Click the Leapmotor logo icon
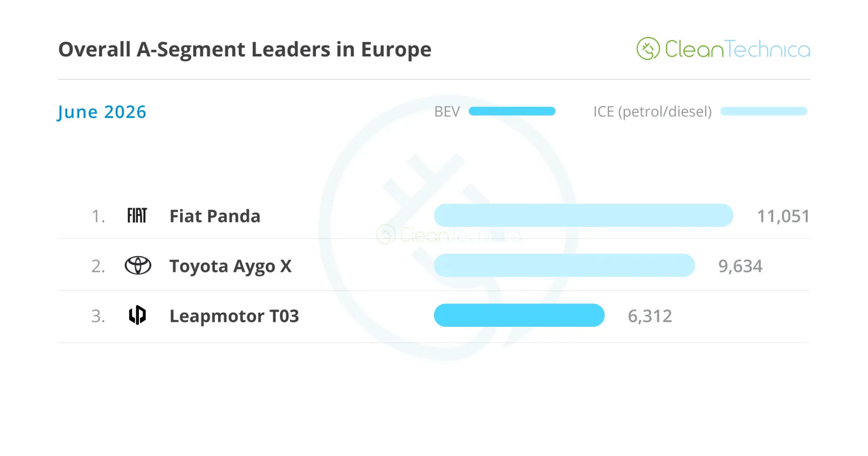 [137, 315]
